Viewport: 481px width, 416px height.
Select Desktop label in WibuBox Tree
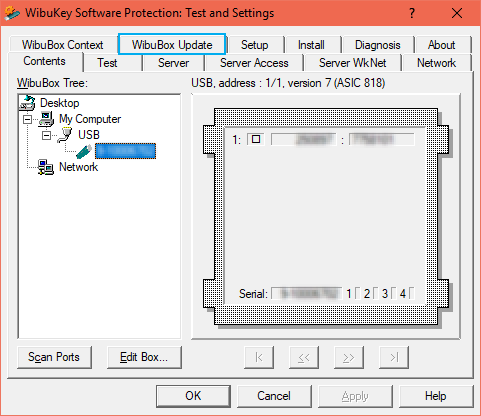60,103
